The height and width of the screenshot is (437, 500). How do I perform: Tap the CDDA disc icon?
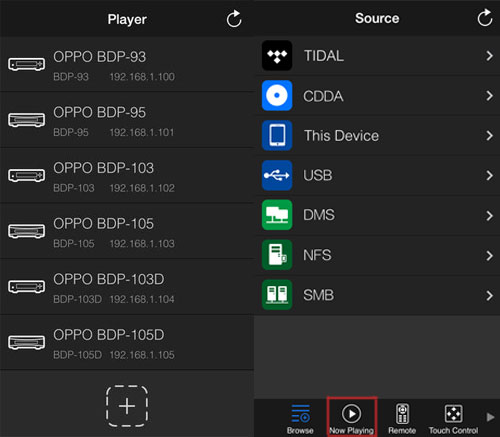(277, 96)
